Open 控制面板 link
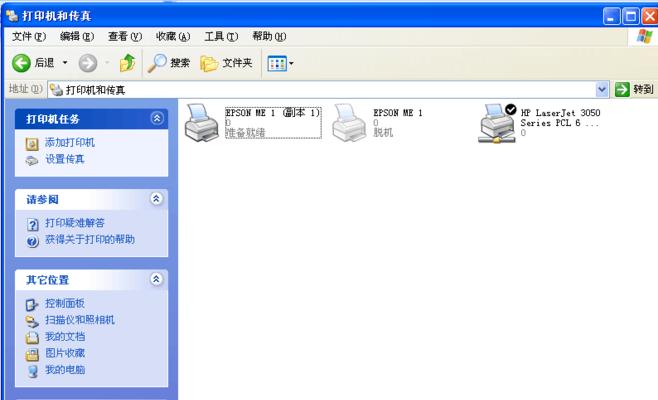Image resolution: width=658 pixels, height=400 pixels. tap(65, 303)
